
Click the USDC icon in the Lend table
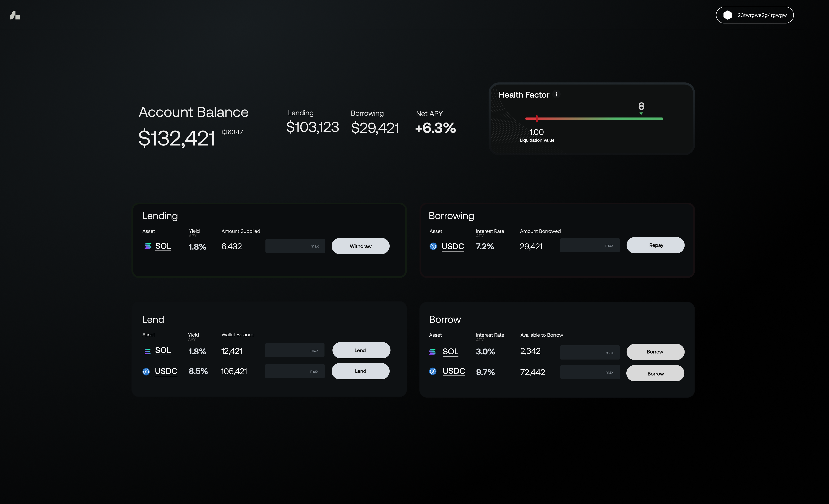pos(146,372)
